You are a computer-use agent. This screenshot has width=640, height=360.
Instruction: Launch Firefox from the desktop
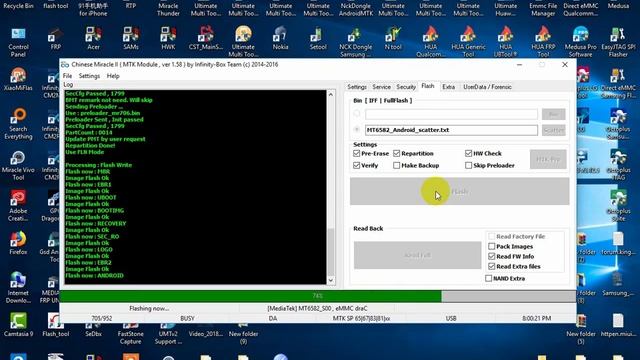(x=18, y=244)
